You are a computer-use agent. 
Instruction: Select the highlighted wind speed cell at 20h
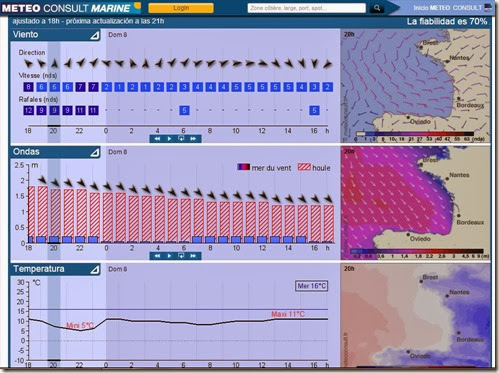(54, 87)
